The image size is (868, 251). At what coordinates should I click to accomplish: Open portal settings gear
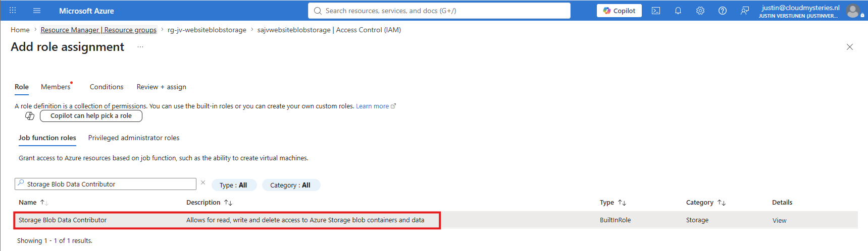[700, 11]
